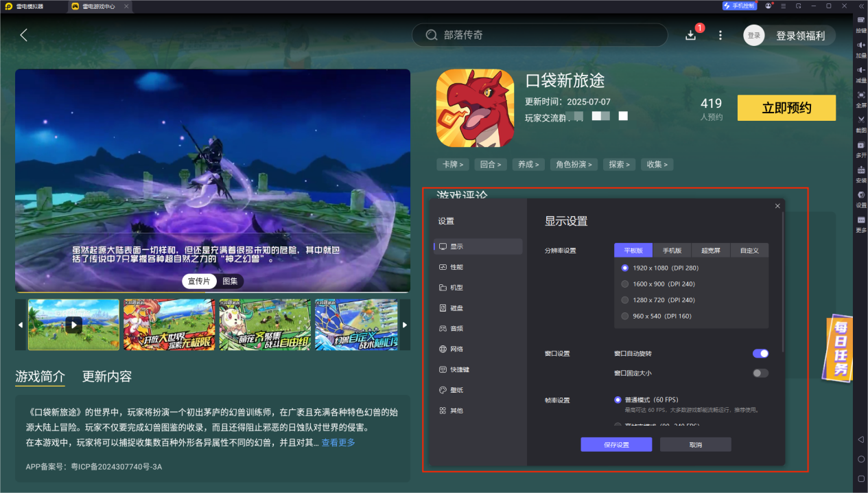Viewport: 868px width, 493px height.
Task: Open the 萌宠齐聚集 screenshot thumbnail
Action: point(265,325)
